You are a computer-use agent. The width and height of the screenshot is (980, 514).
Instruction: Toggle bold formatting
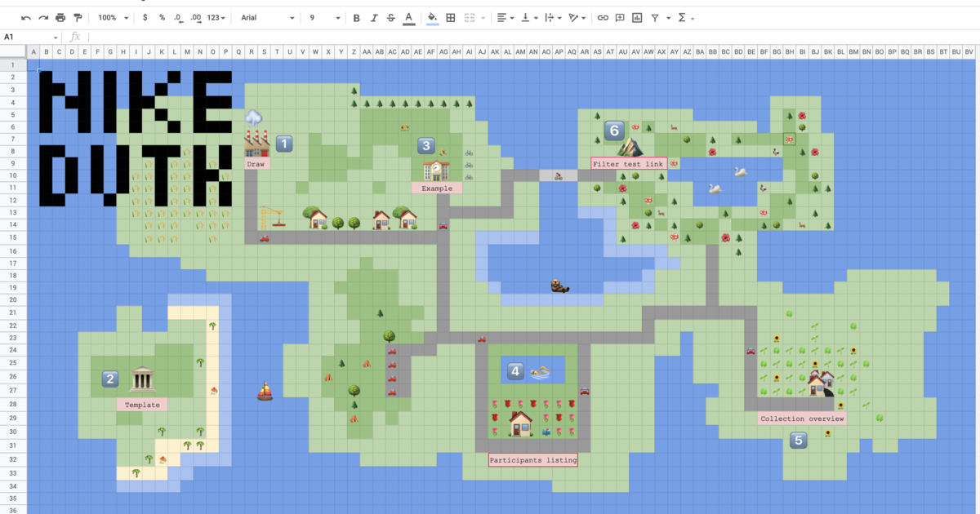pyautogui.click(x=356, y=17)
